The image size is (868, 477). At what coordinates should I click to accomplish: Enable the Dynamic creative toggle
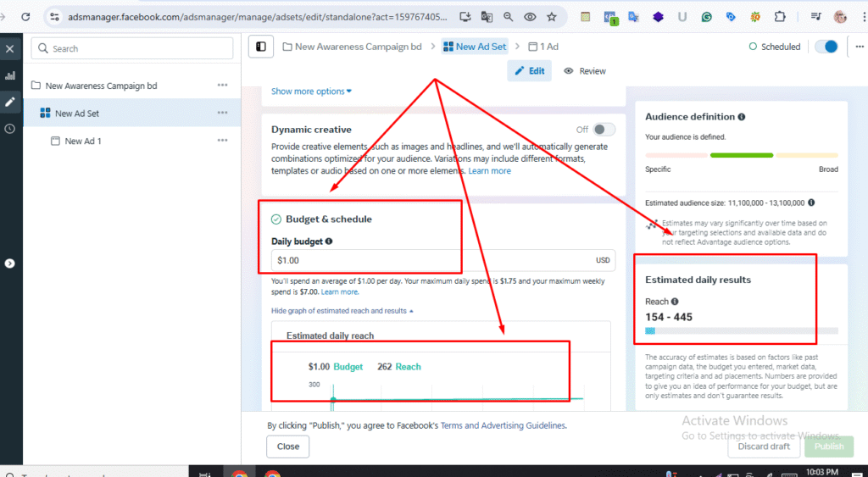(x=604, y=130)
